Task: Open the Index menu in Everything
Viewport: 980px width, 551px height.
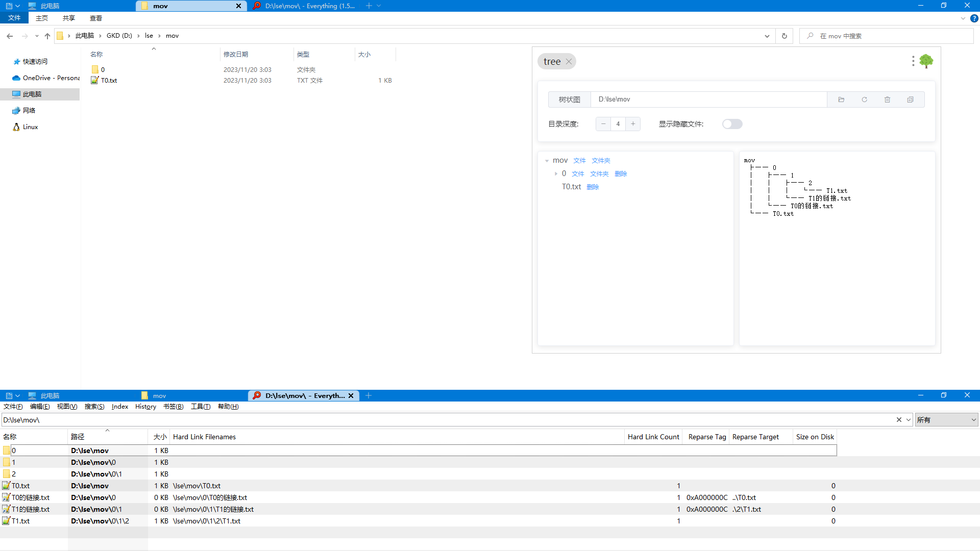Action: pos(120,407)
